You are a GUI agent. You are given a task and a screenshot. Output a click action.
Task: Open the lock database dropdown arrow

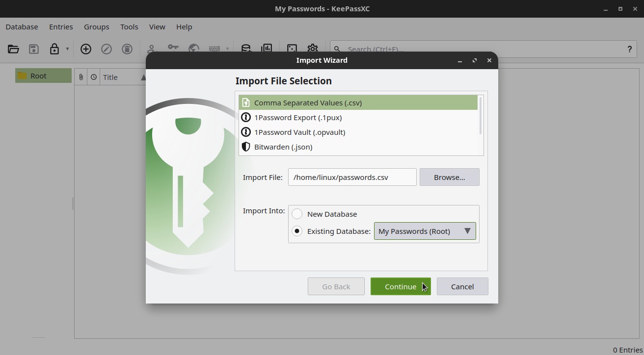click(67, 49)
